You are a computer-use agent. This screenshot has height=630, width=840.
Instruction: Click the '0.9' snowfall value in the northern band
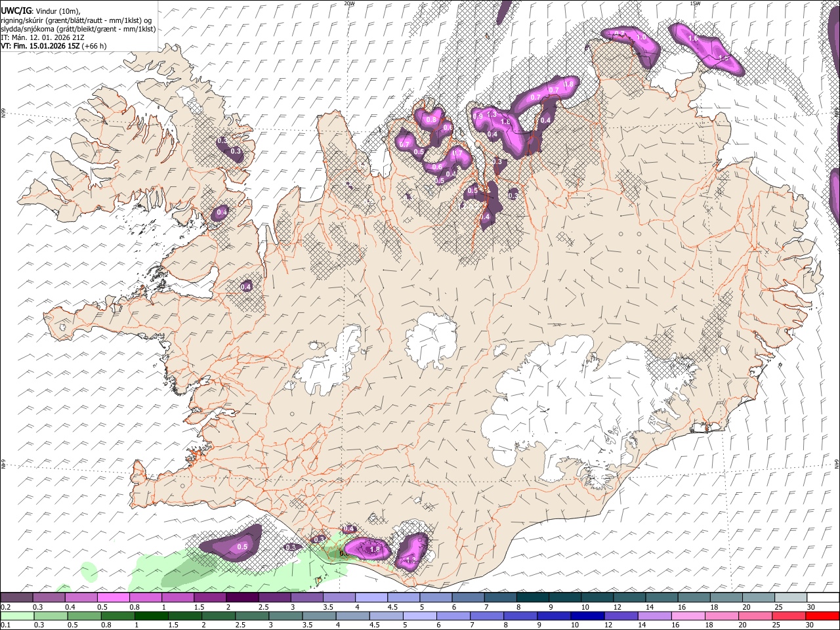click(478, 116)
